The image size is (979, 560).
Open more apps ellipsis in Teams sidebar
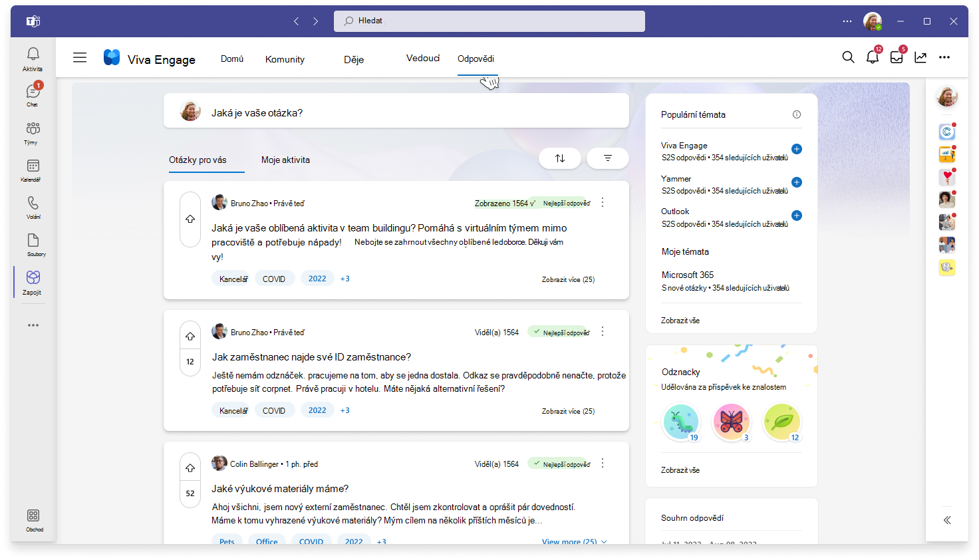click(33, 325)
